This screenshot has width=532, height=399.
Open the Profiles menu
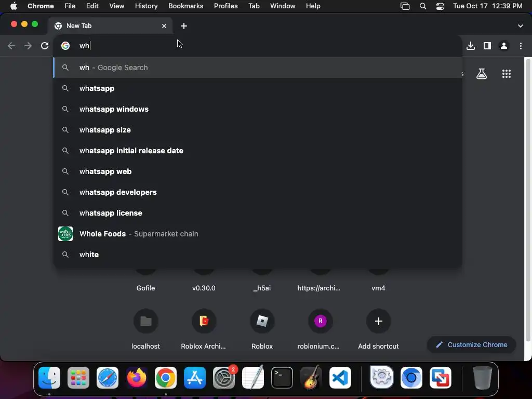[225, 6]
